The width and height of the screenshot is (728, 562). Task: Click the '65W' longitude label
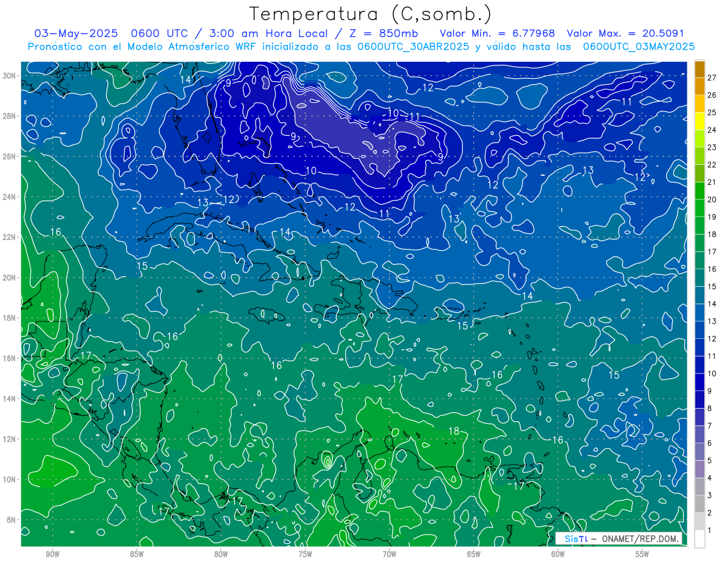tap(474, 554)
